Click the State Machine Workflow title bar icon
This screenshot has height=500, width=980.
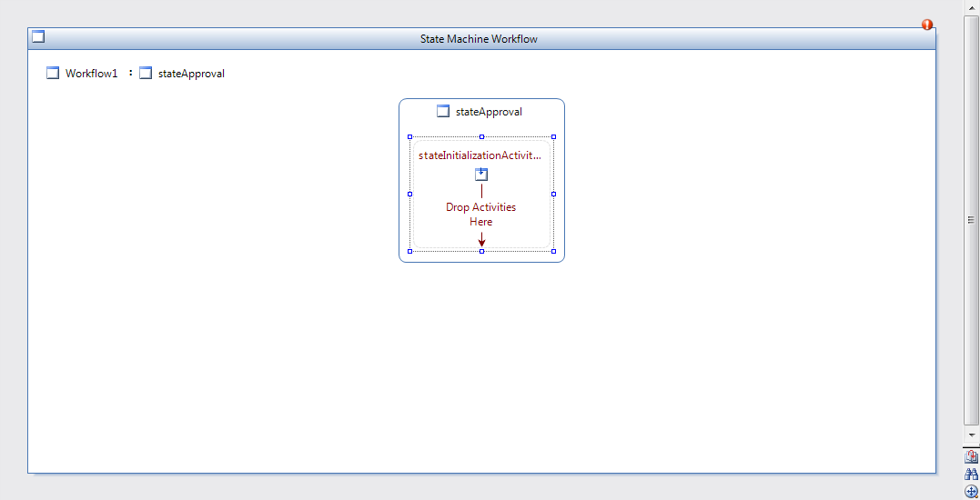(x=38, y=37)
